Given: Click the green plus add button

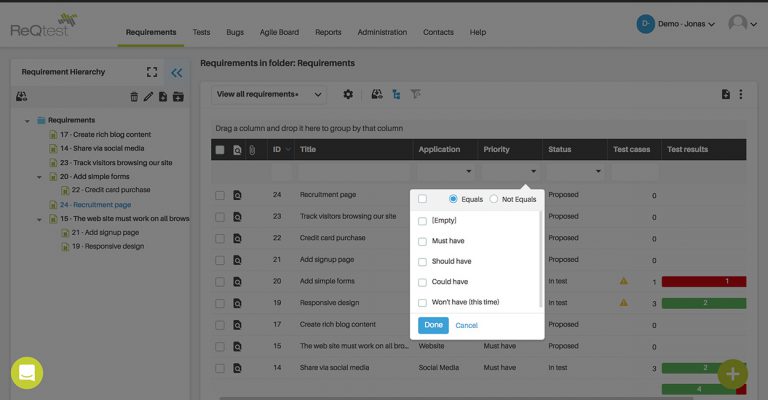Looking at the screenshot, I should [733, 374].
